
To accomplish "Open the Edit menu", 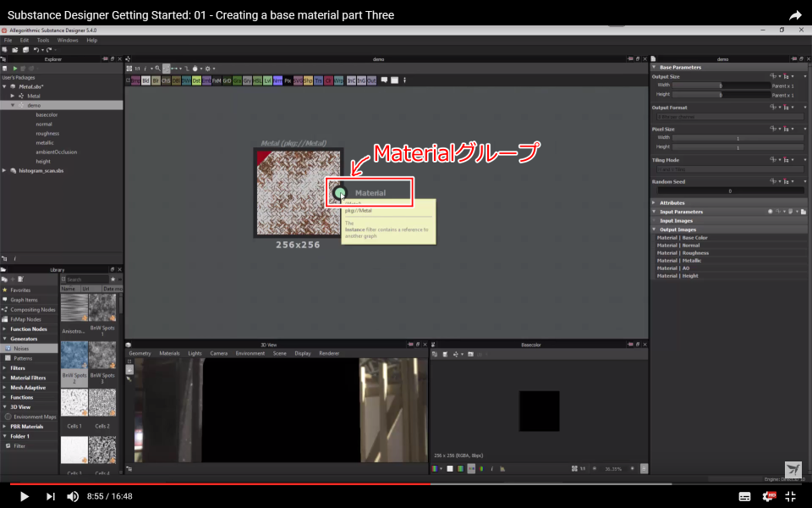I will [x=25, y=40].
